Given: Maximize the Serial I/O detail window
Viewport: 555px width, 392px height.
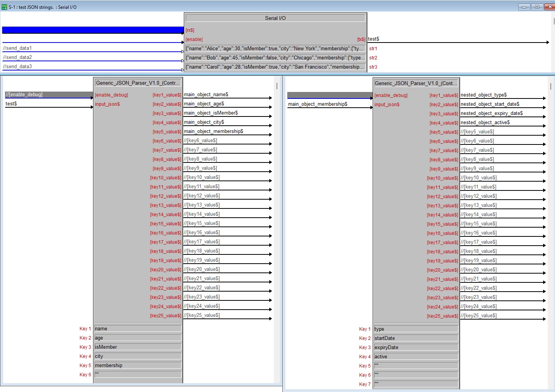Looking at the screenshot, I should click(x=537, y=7).
